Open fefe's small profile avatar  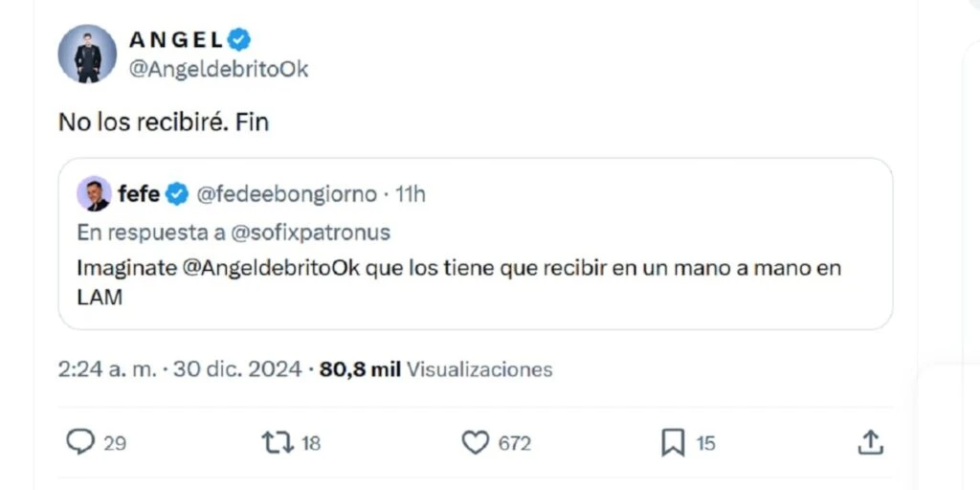click(x=95, y=194)
